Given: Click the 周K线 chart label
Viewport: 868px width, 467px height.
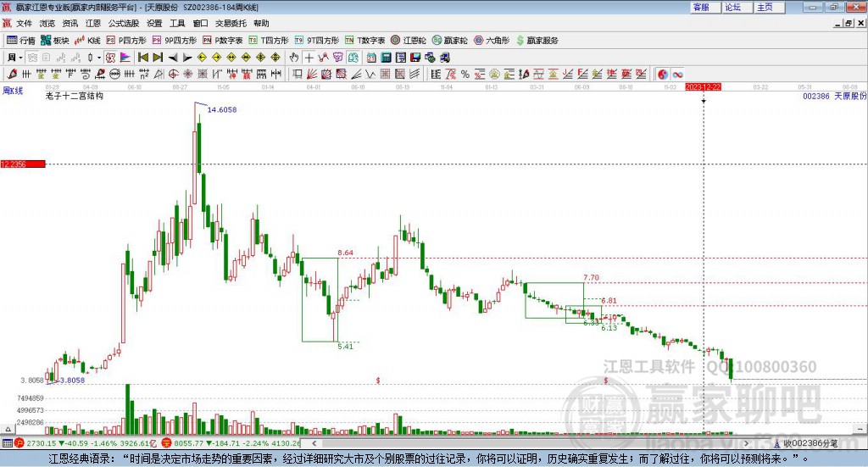Looking at the screenshot, I should click(x=13, y=91).
